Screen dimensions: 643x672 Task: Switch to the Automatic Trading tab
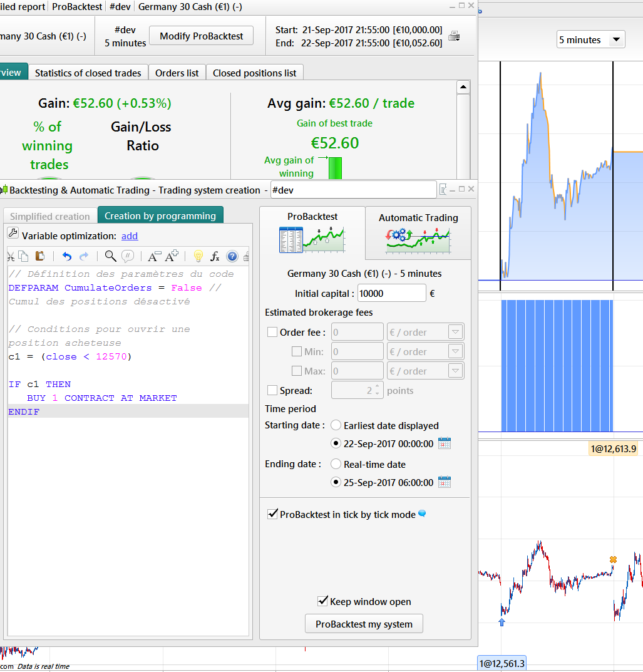(x=418, y=234)
